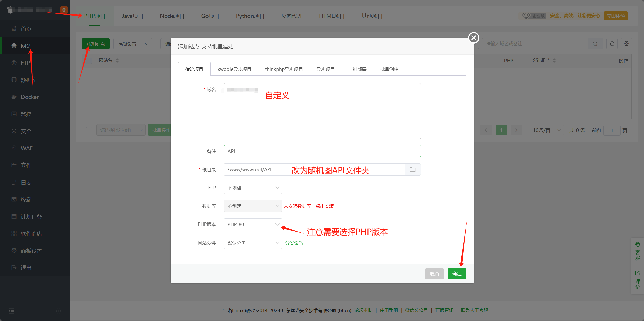Image resolution: width=644 pixels, height=321 pixels.
Task: Click into the 备注 input field
Action: click(322, 151)
